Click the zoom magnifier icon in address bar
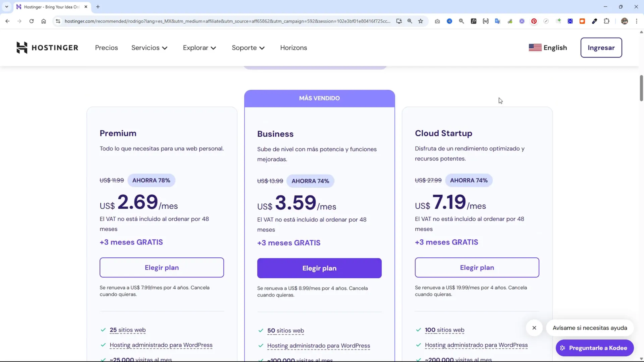Screen dimensions: 644x362 pyautogui.click(x=410, y=21)
